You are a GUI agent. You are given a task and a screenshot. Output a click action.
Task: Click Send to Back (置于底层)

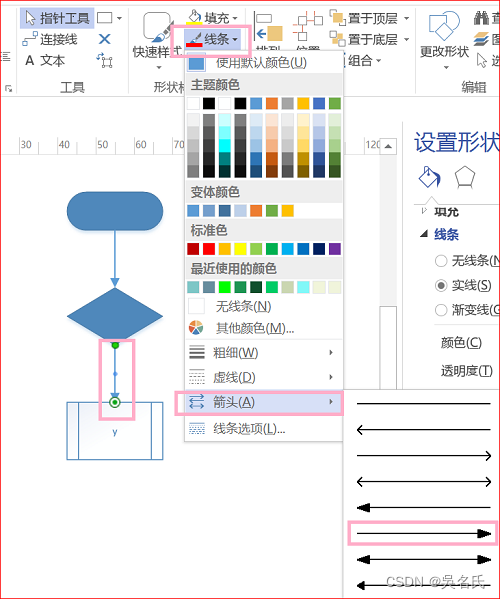(370, 39)
